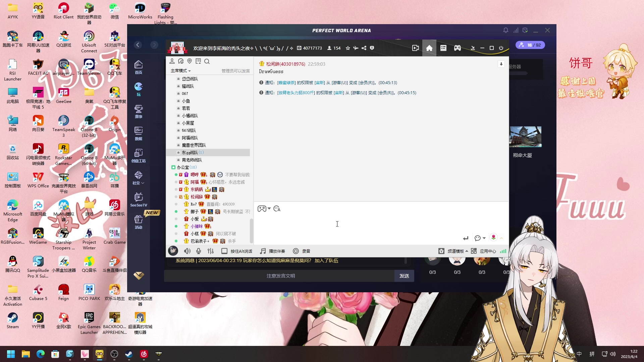Viewport: 644px width, 362px height.
Task: Open the 赛事 tournaments tab in sidebar
Action: [x=139, y=112]
